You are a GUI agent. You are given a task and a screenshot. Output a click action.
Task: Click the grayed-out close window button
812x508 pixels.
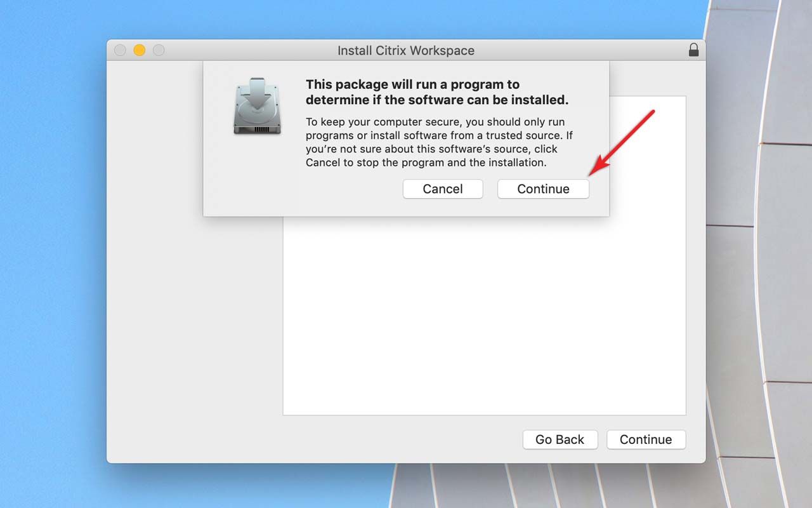click(120, 50)
